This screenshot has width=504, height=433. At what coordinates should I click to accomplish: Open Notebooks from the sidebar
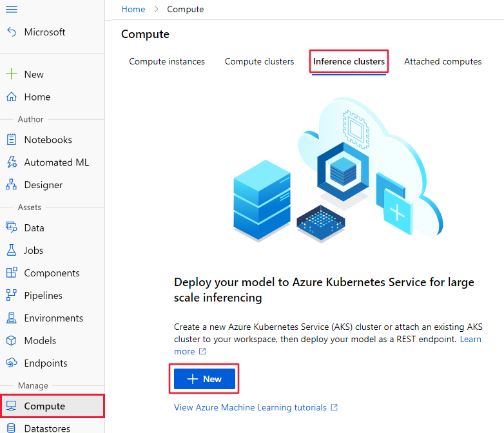[x=48, y=140]
